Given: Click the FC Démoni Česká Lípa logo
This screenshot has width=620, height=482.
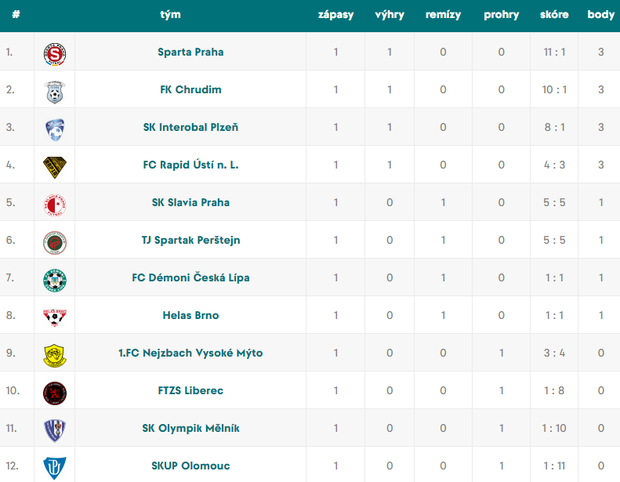Looking at the screenshot, I should coord(55,280).
